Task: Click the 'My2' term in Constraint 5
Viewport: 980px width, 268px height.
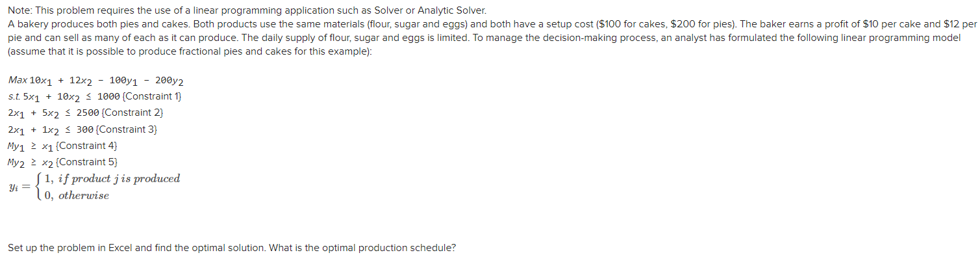Action: pyautogui.click(x=16, y=163)
